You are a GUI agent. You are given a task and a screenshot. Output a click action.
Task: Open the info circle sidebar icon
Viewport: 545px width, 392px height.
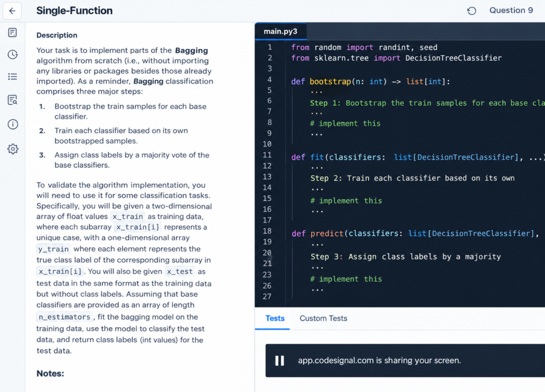click(13, 124)
